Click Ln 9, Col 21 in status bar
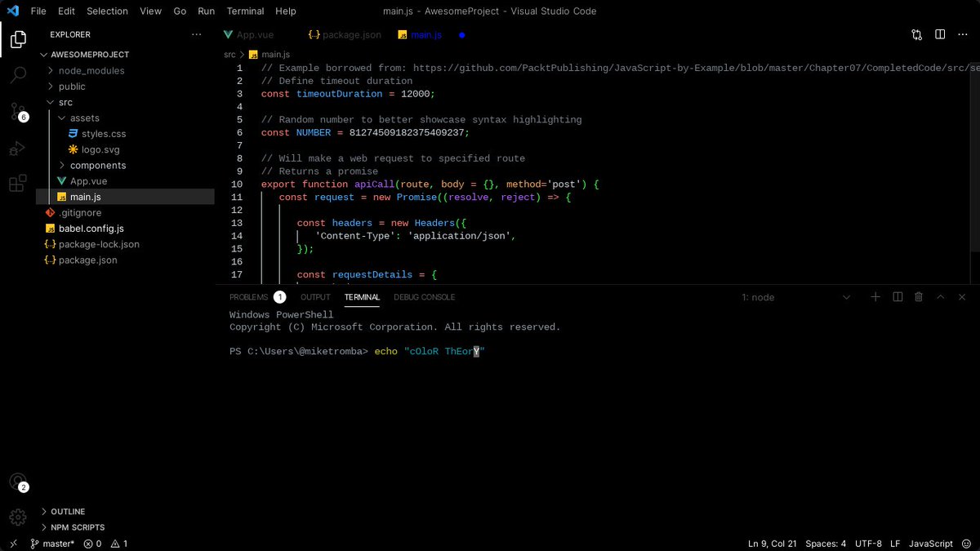 [x=772, y=544]
